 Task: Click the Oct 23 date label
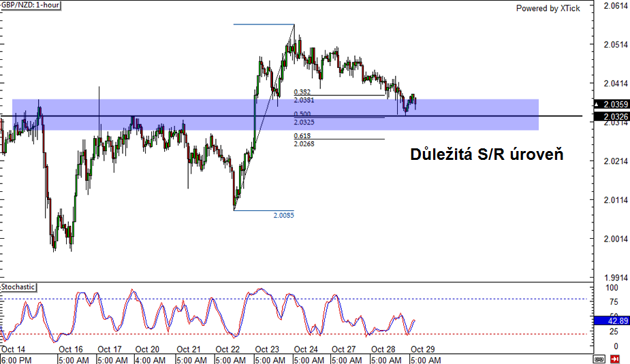(x=267, y=349)
